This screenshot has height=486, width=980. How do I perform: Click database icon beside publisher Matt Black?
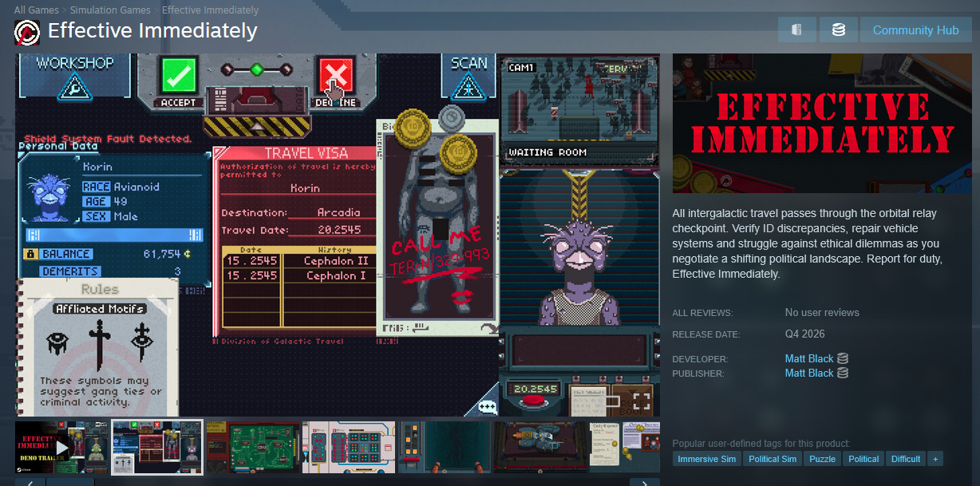tap(843, 373)
